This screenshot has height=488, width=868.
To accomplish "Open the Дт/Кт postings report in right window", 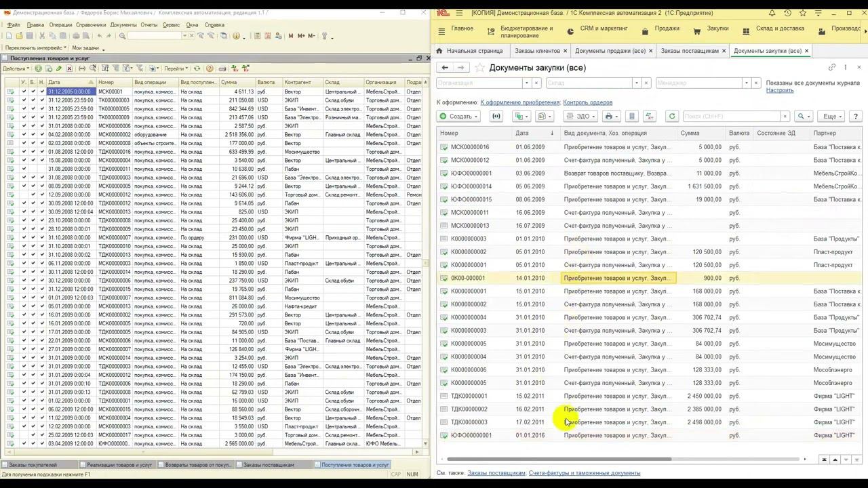I will (x=649, y=117).
